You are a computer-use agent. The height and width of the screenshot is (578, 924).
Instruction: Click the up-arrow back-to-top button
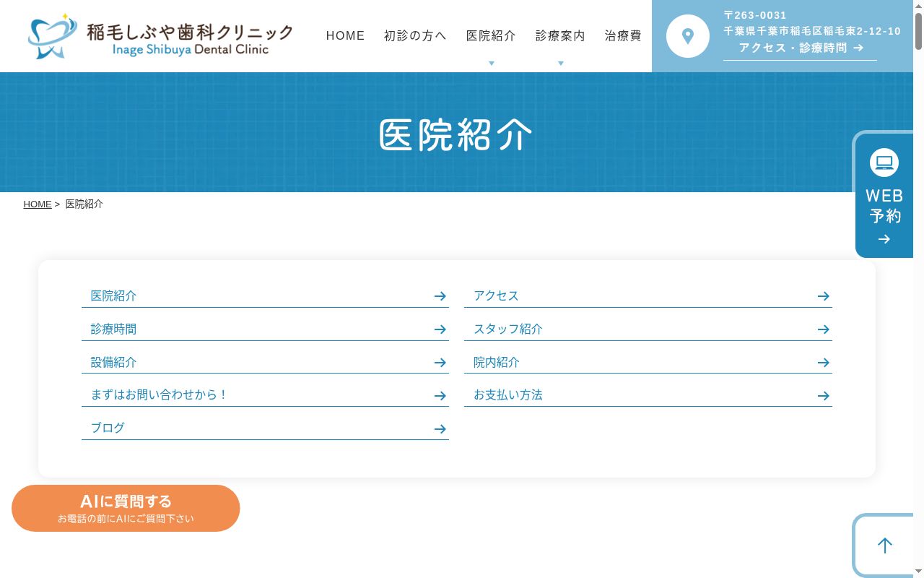coord(884,545)
